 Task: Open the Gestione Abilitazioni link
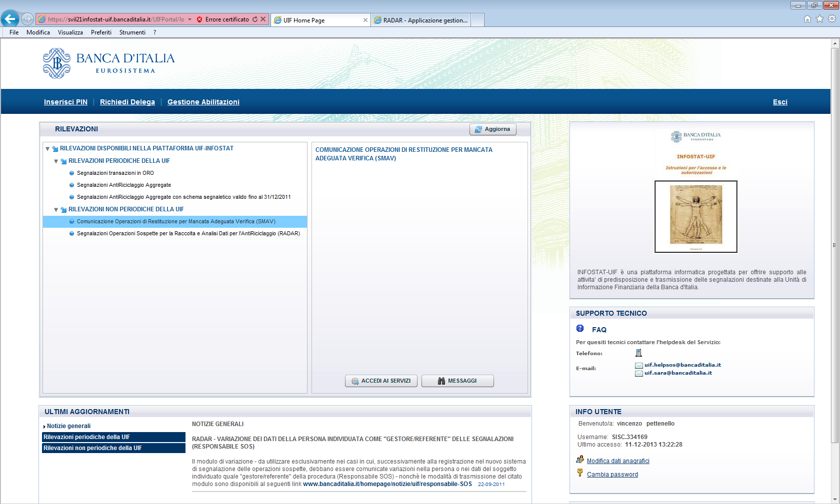pyautogui.click(x=203, y=102)
